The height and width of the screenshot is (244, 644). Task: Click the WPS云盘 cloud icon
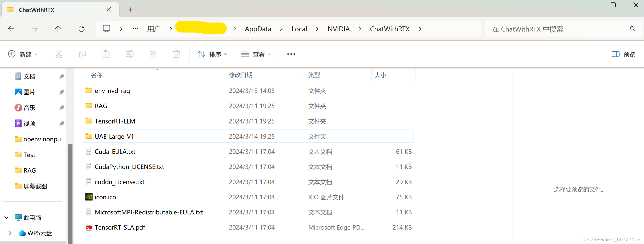click(22, 233)
